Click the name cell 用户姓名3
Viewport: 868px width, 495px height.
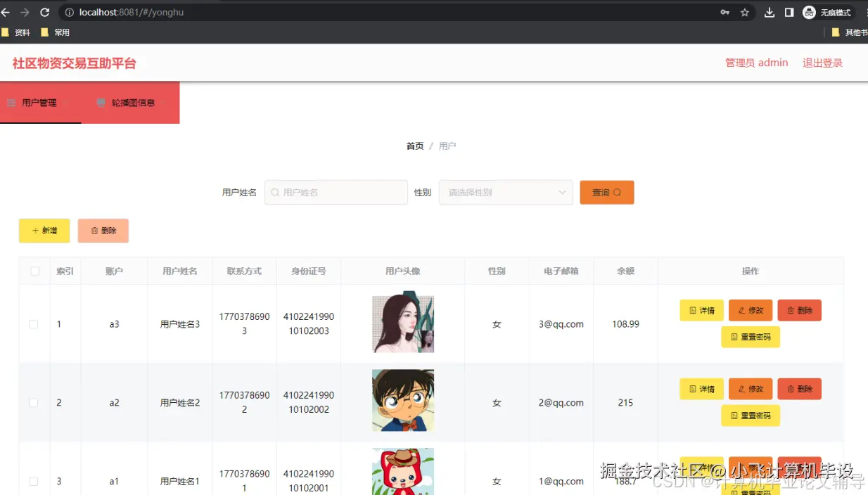coord(180,324)
